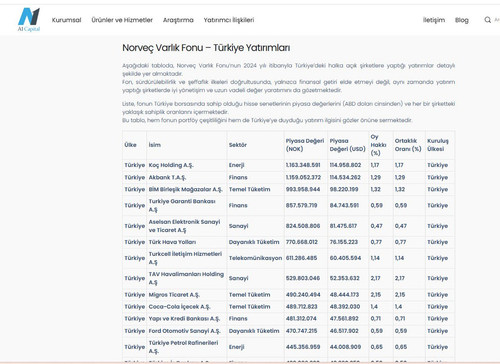Click Oy Hakkı 1,4 in Coca-Cola row
Screen dimensions: 500x364
coord(374,307)
